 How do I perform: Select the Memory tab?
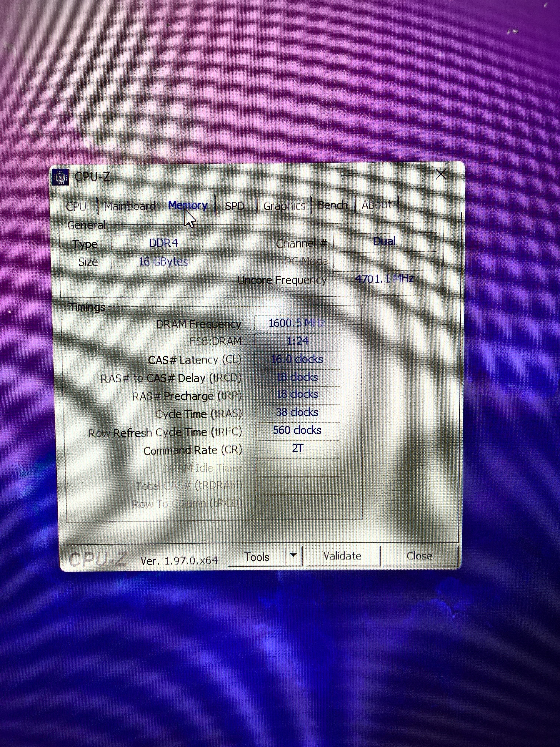(x=187, y=205)
